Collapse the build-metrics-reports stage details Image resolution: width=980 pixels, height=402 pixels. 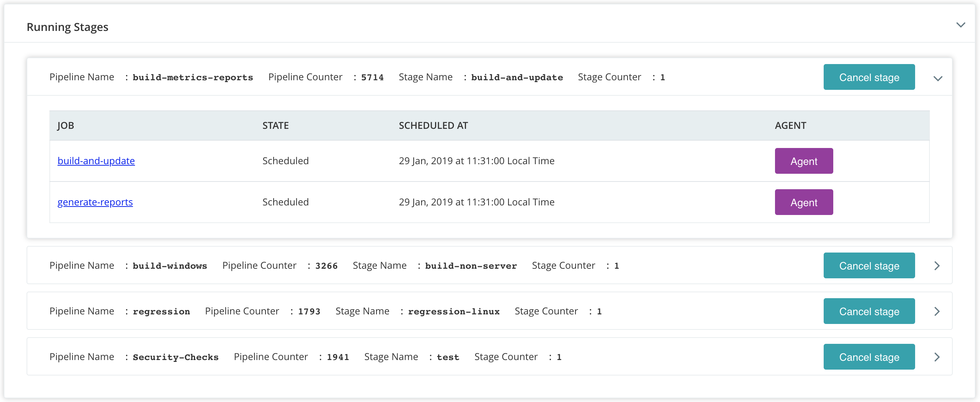click(938, 79)
